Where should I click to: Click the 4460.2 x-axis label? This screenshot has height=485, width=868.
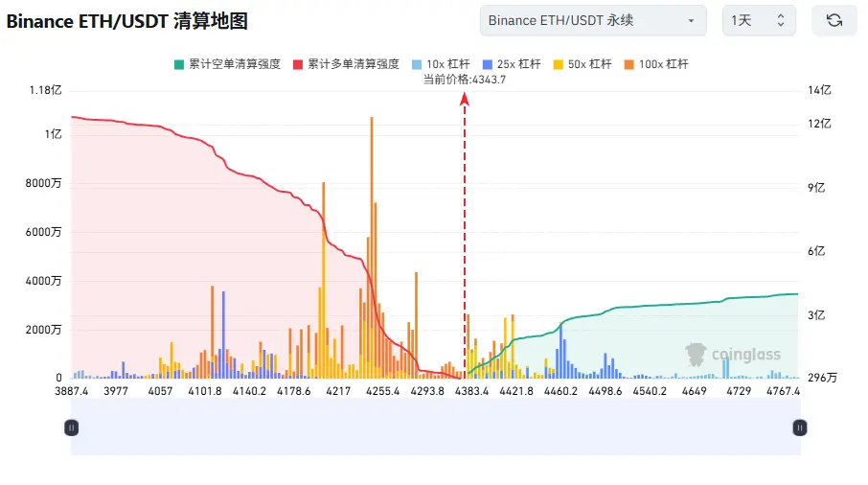pos(560,391)
